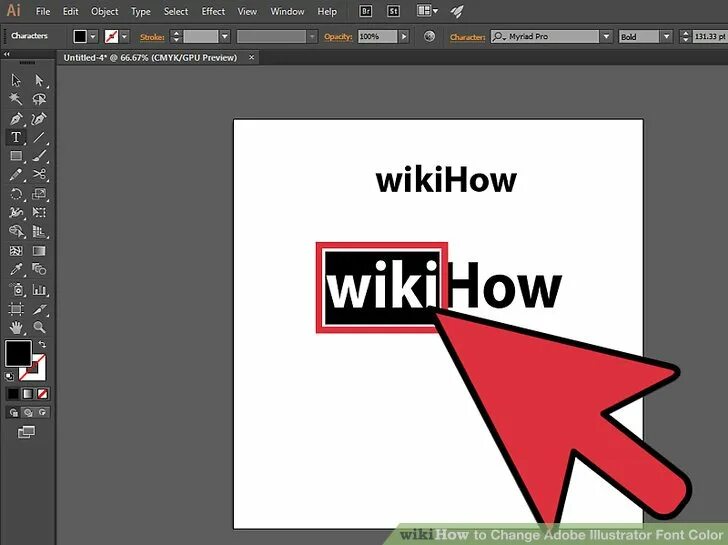Open Adobe Bridge from the menu bar

(x=366, y=11)
